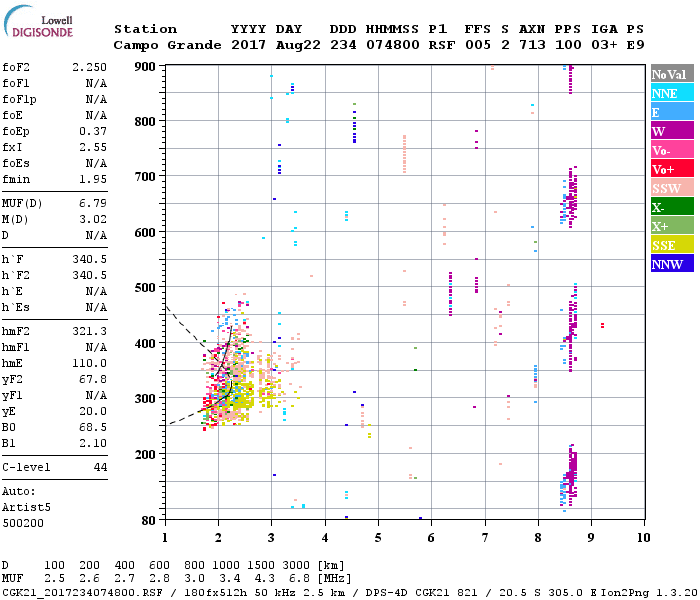This screenshot has height=600, width=700.
Task: Pick the Vo+ red legend swatch
Action: click(672, 169)
